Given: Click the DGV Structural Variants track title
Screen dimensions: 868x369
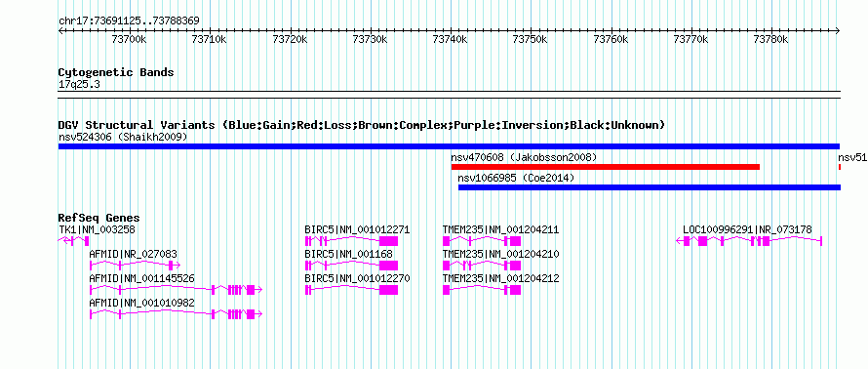Looking at the screenshot, I should (x=362, y=125).
